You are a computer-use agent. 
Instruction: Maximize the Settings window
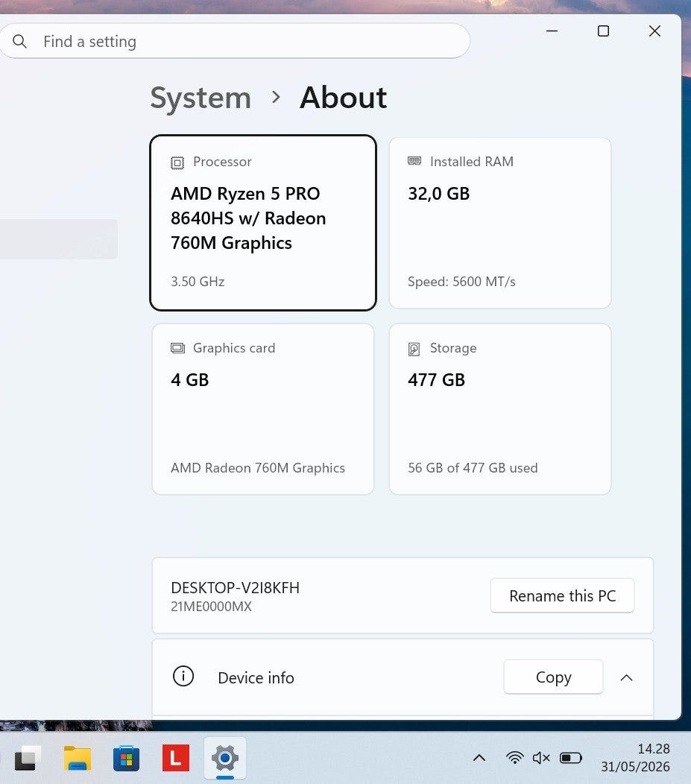pyautogui.click(x=604, y=31)
